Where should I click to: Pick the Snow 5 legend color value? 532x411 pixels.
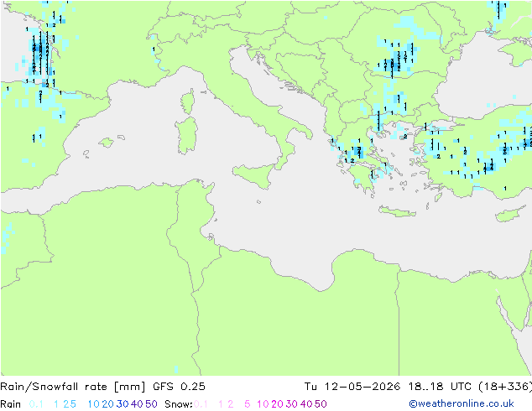(247, 404)
